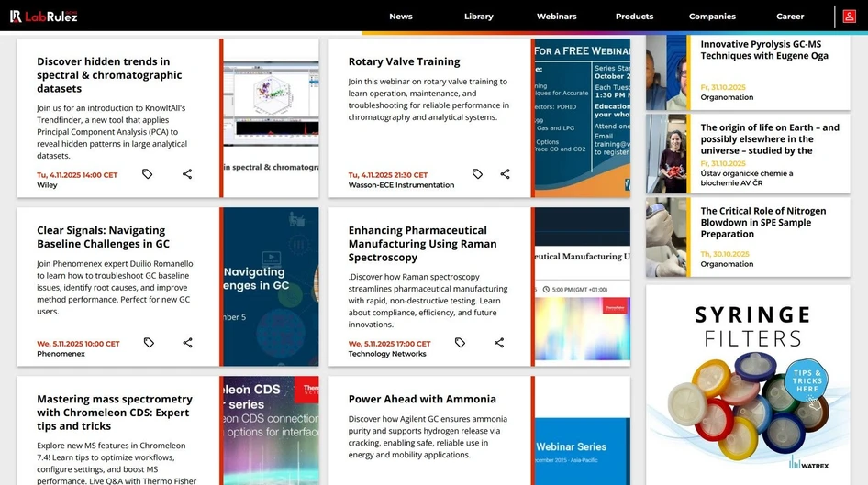Open the Products menu
Image resolution: width=868 pixels, height=485 pixels.
(x=634, y=16)
